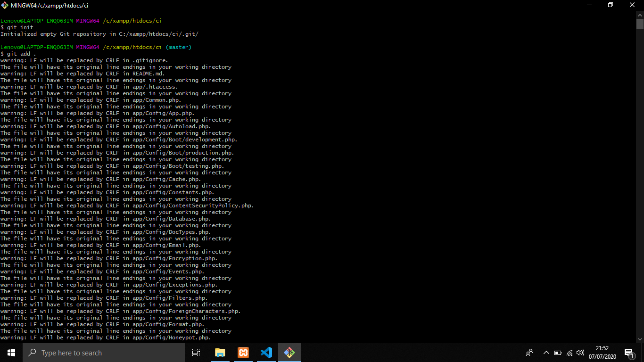Screen dimensions: 644x362
Task: Click the warning line for app/Config/Filters.php
Action: coord(104,298)
